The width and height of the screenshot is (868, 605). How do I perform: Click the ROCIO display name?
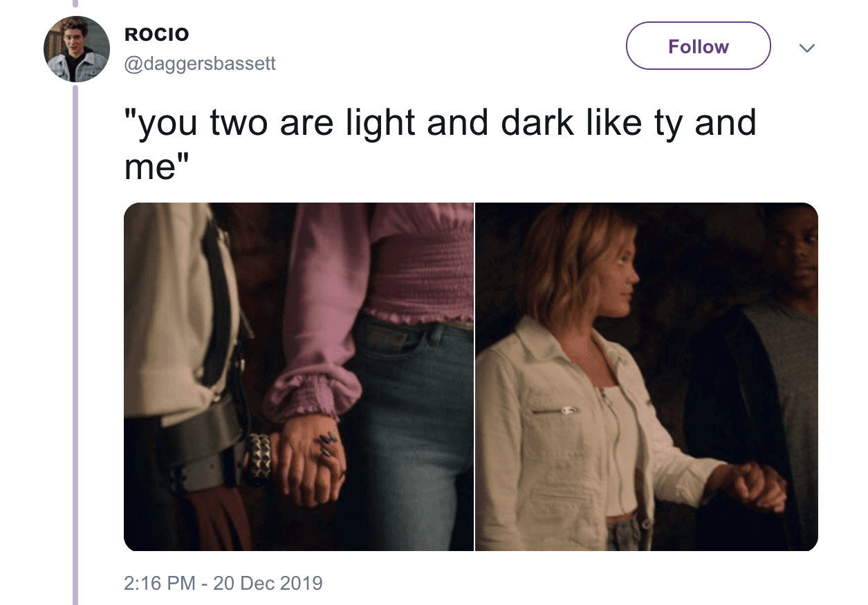(x=156, y=34)
